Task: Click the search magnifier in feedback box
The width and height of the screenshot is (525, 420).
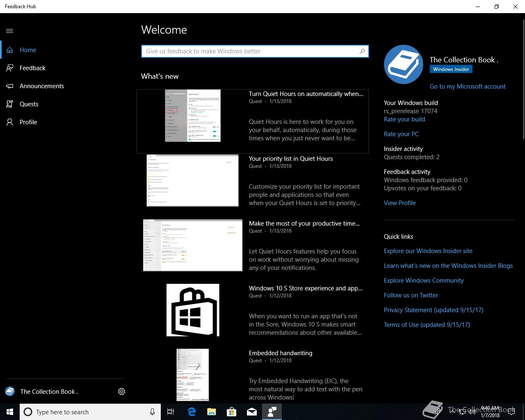Action: coord(362,51)
